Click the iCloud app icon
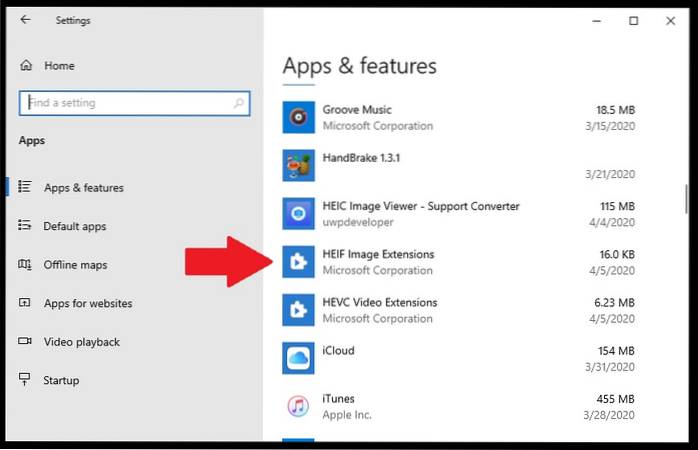698x450 pixels. coord(299,358)
